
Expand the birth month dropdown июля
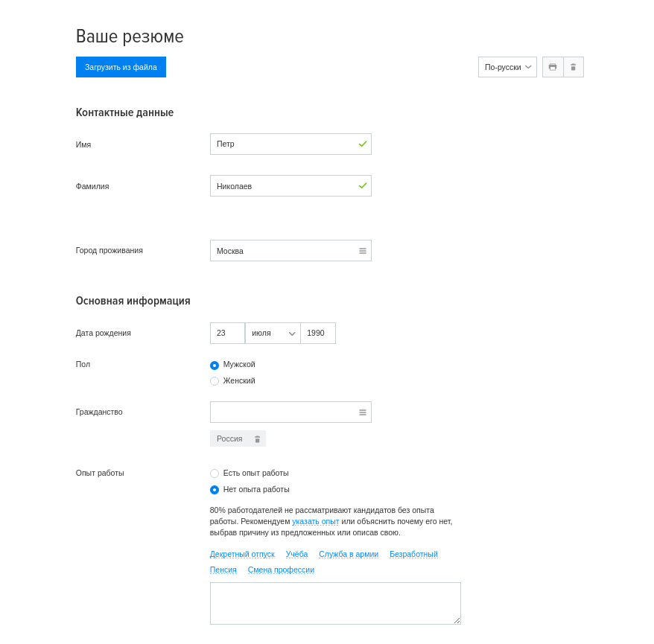[x=273, y=333]
